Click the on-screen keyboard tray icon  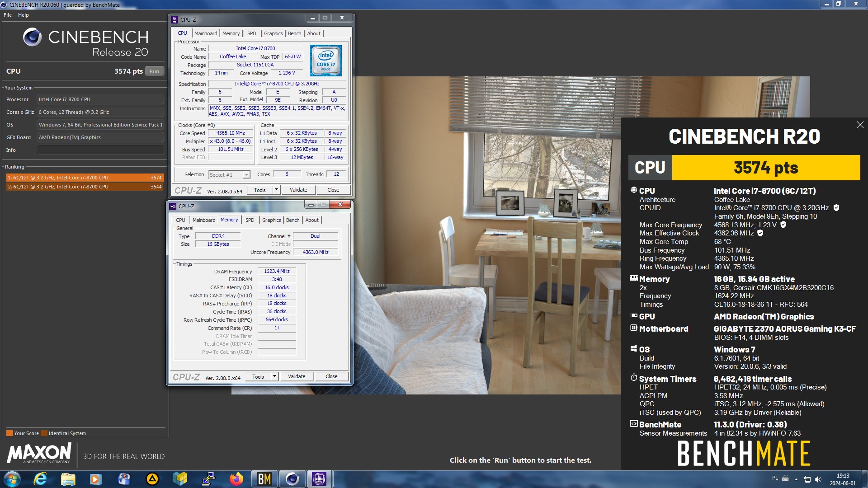pyautogui.click(x=785, y=479)
